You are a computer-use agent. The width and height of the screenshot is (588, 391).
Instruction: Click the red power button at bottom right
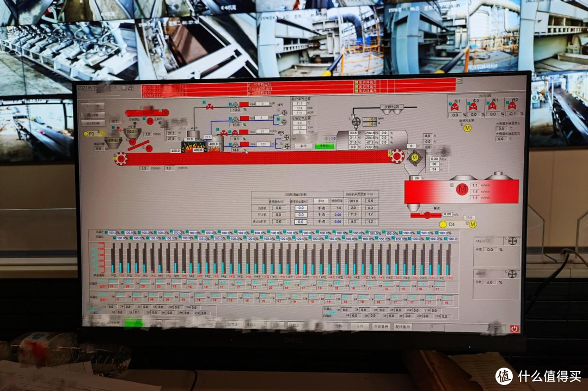[514, 328]
